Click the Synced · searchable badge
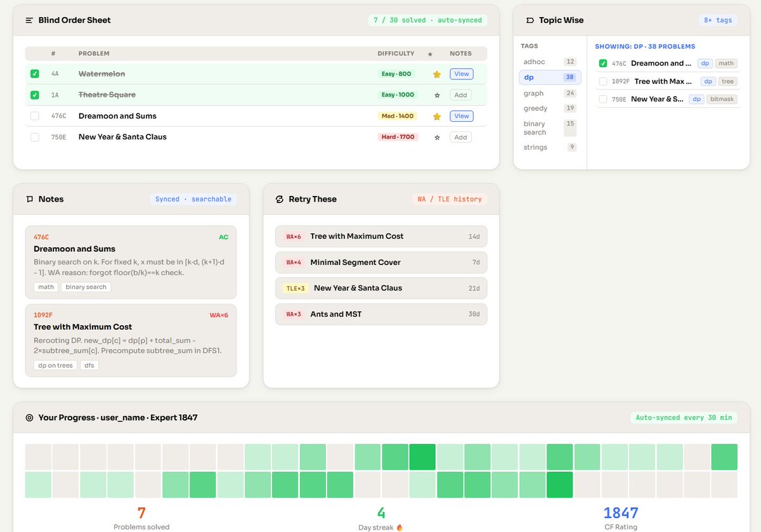The width and height of the screenshot is (761, 532). click(x=193, y=199)
